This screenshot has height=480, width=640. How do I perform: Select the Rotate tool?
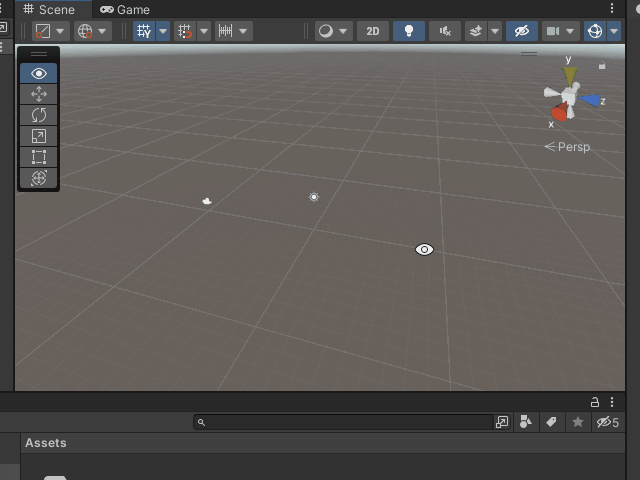[39, 115]
